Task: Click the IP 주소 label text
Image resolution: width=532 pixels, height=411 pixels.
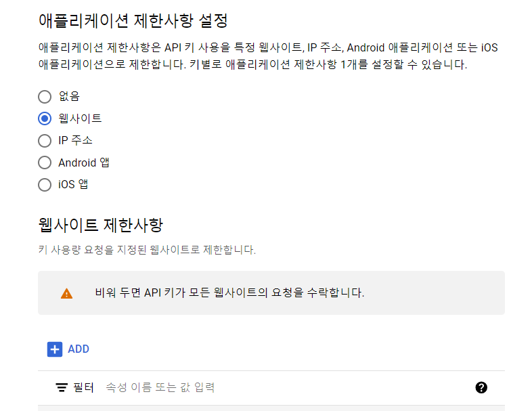Action: click(75, 140)
